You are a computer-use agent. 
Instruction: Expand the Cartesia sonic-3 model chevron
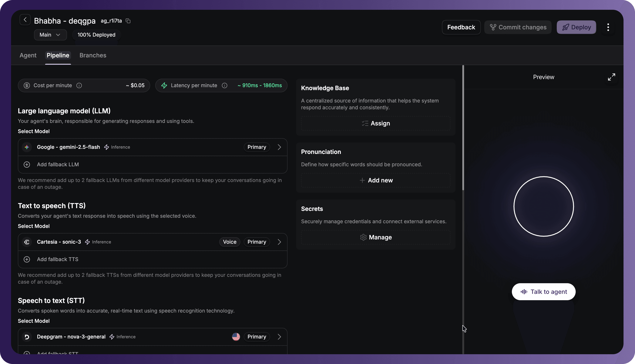tap(279, 242)
